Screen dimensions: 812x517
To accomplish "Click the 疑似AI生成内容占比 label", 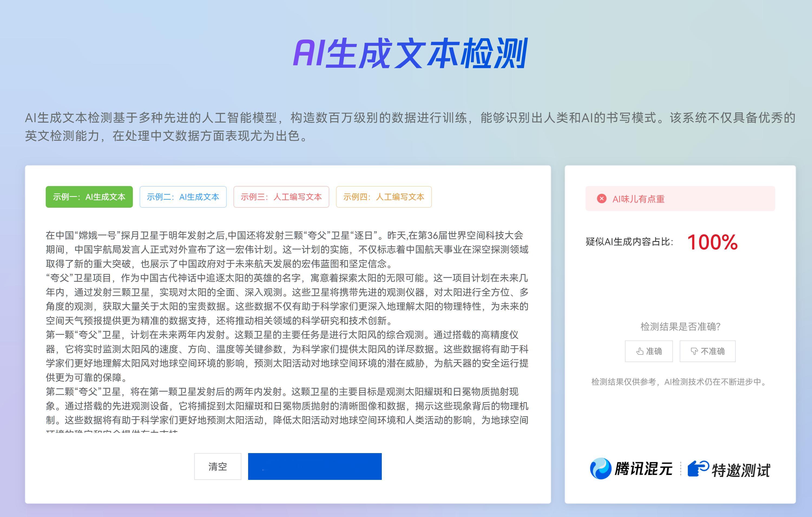I will (x=629, y=242).
